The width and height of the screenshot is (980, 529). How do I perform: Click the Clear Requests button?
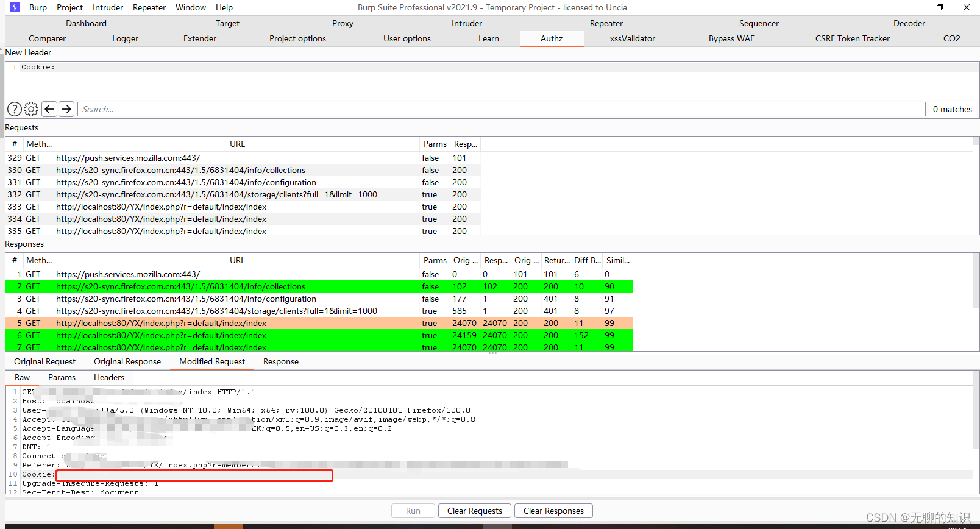475,511
